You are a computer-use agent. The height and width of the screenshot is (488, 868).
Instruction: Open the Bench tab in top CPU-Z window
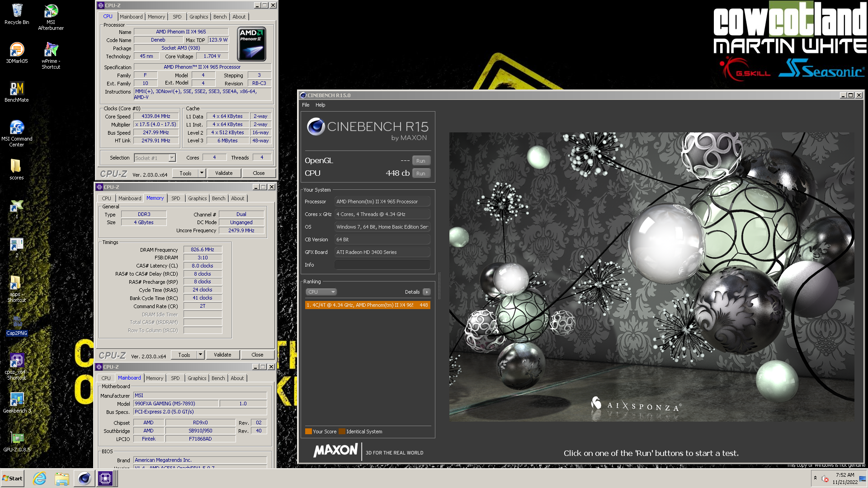pos(220,17)
